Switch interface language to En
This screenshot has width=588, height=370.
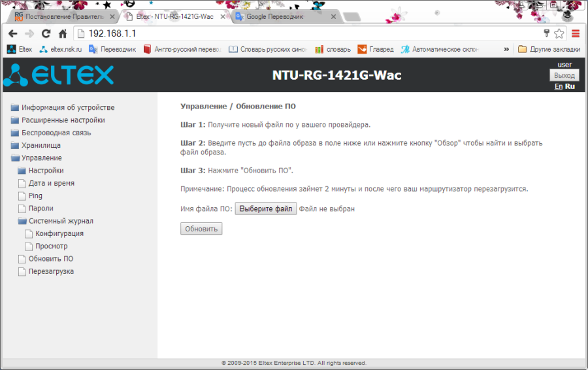click(x=559, y=86)
